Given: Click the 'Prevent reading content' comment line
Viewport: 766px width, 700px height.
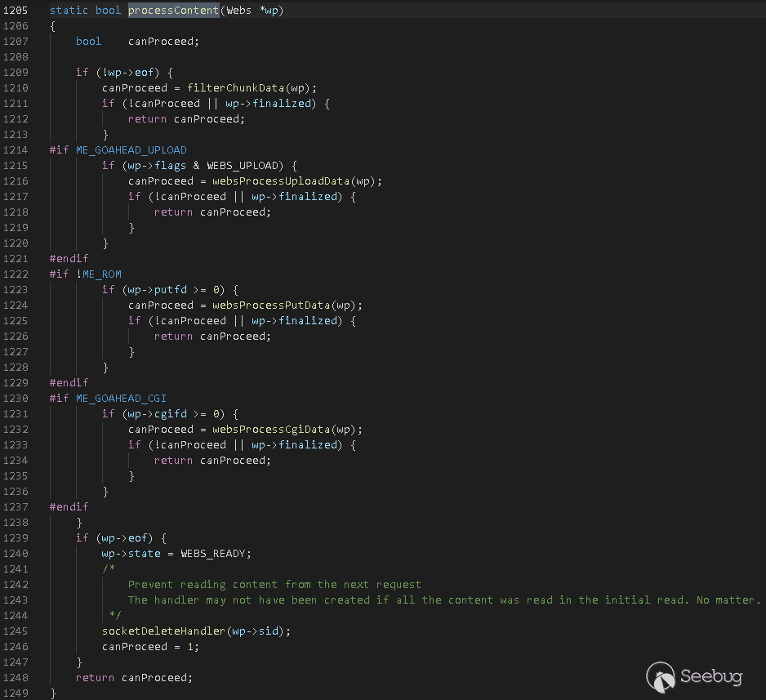Looking at the screenshot, I should click(274, 585).
